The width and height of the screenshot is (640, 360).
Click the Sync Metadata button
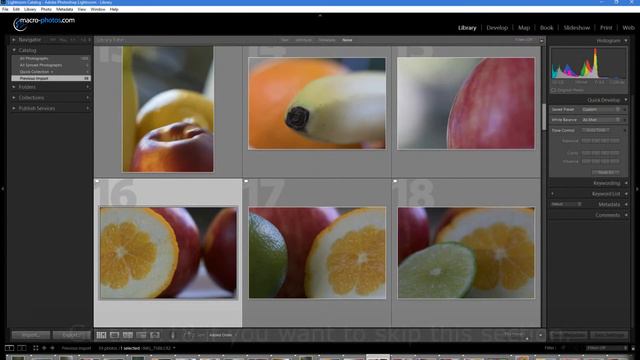pos(568,335)
